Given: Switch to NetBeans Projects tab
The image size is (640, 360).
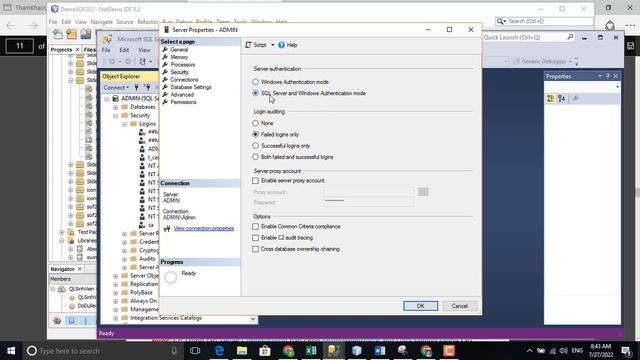Looking at the screenshot, I should coord(61,49).
